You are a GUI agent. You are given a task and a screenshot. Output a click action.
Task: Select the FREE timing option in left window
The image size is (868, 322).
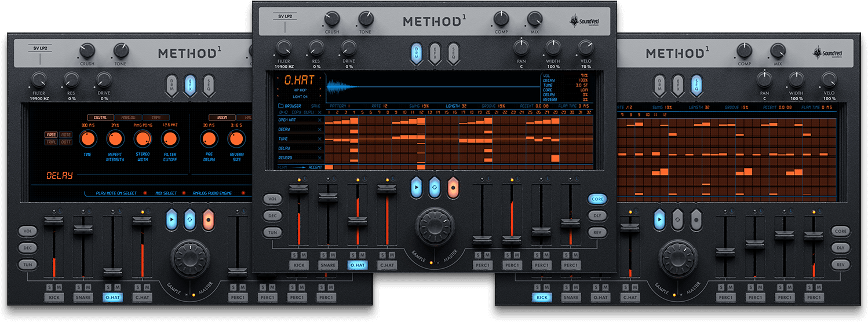pyautogui.click(x=51, y=134)
